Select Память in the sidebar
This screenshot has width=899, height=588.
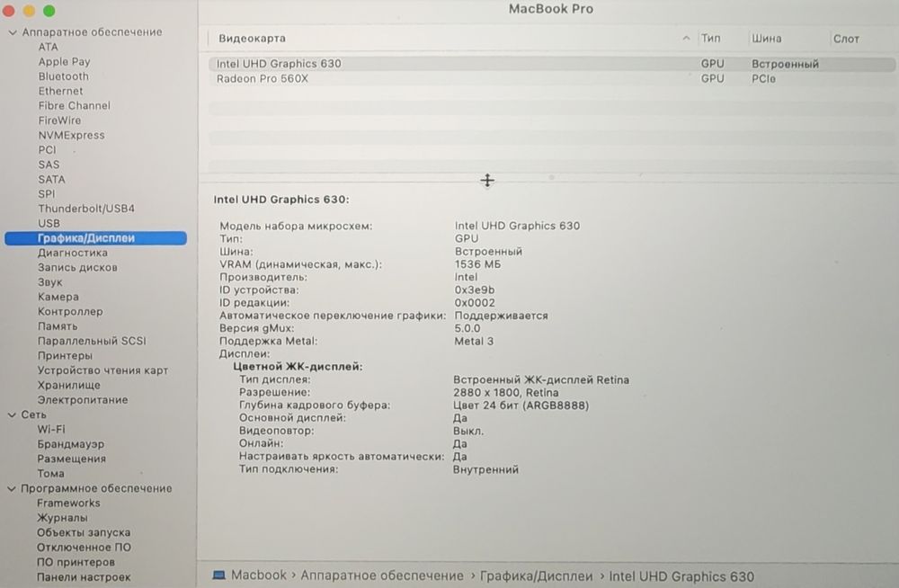(x=58, y=326)
